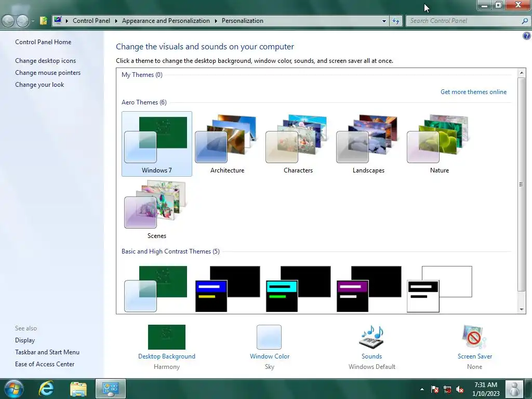
Task: Expand arrow before Control Panel breadcrumb
Action: (x=67, y=21)
